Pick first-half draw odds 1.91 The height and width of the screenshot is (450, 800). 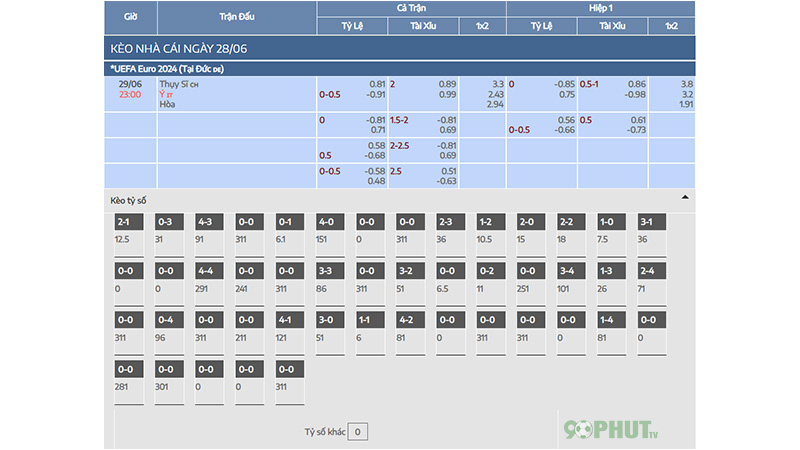click(686, 105)
